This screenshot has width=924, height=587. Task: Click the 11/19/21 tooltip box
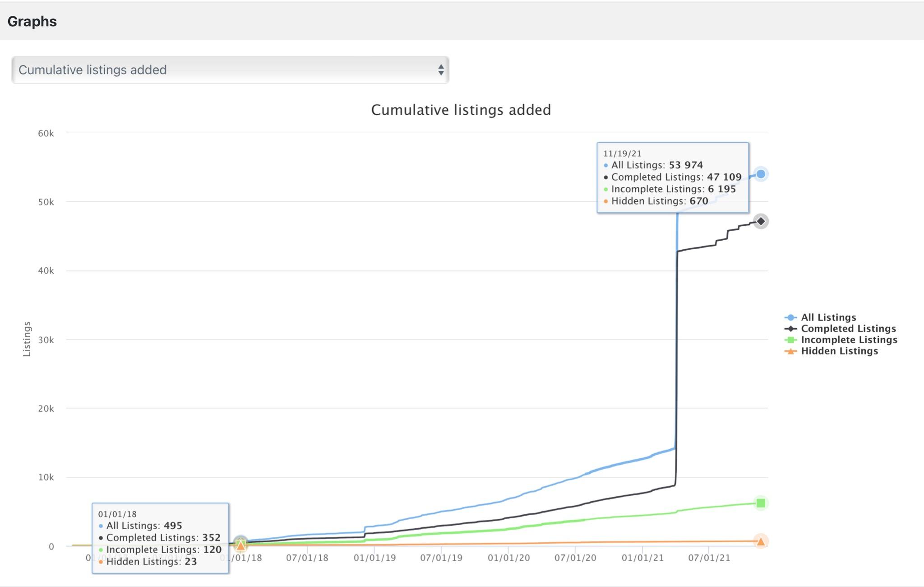(x=672, y=177)
